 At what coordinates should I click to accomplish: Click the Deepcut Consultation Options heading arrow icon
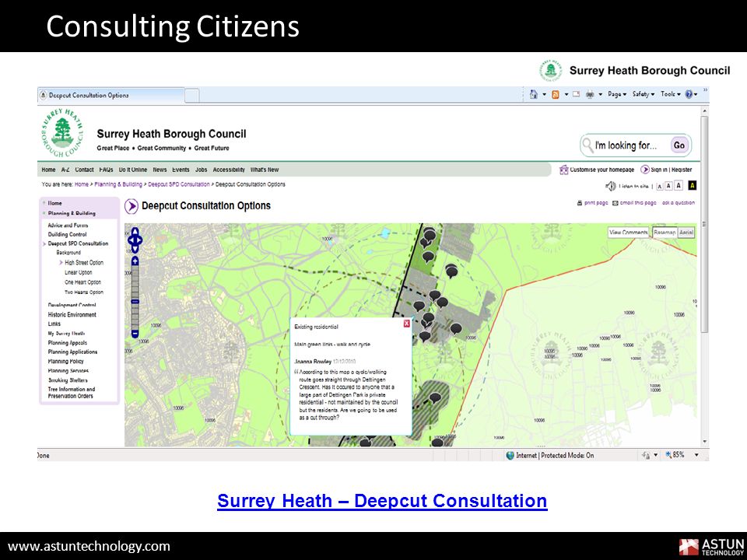coord(131,206)
